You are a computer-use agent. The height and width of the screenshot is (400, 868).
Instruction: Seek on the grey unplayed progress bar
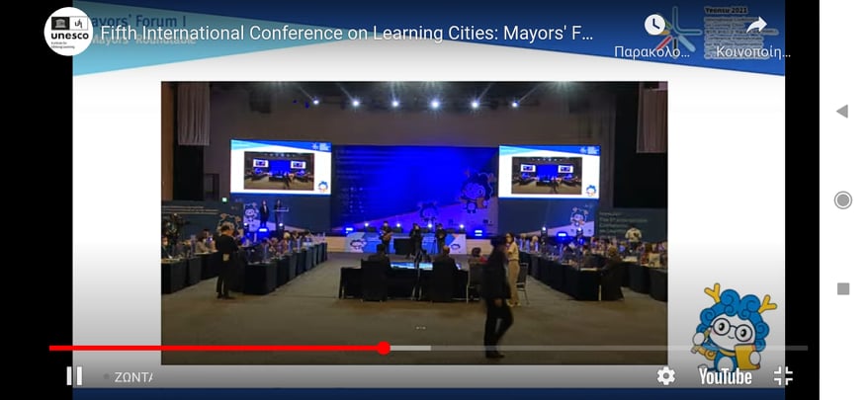coord(619,348)
